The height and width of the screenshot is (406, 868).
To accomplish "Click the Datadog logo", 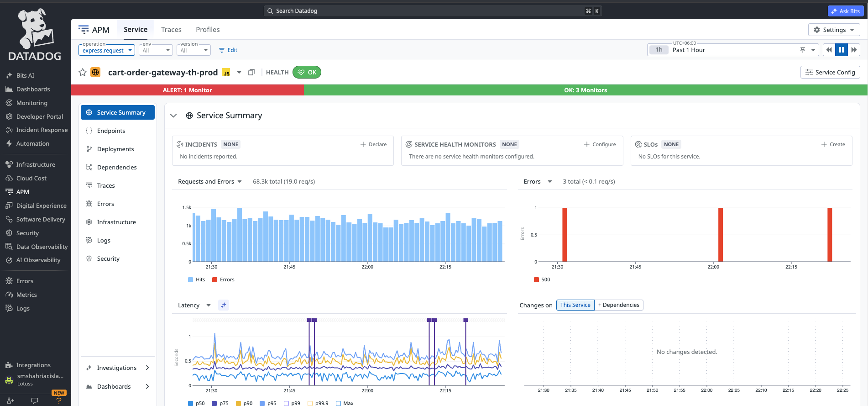I will (35, 35).
